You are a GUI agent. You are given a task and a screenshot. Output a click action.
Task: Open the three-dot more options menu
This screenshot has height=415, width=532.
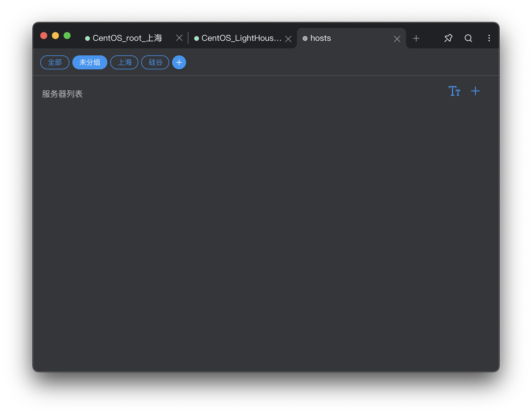[489, 38]
